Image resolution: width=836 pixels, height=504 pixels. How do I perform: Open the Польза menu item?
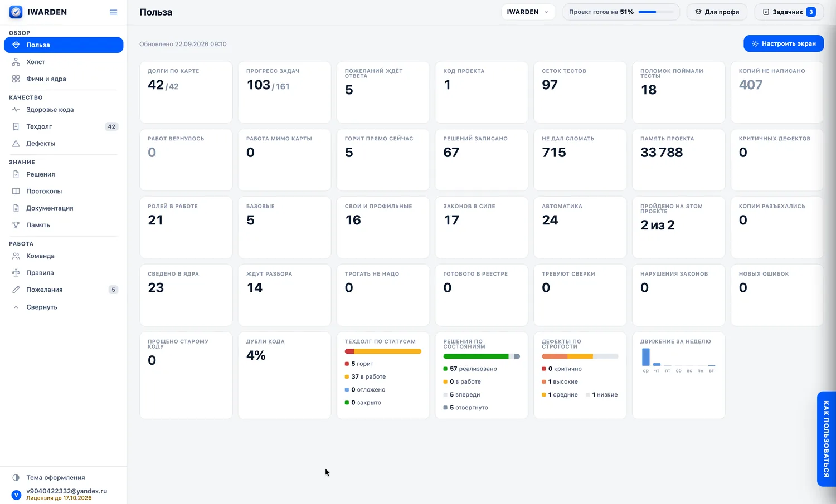pos(64,45)
